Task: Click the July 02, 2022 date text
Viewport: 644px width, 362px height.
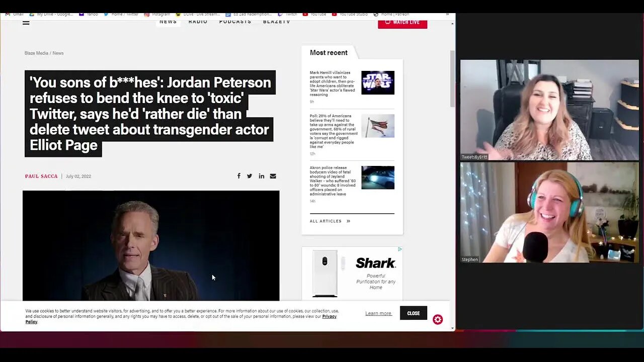Action: 78,176
